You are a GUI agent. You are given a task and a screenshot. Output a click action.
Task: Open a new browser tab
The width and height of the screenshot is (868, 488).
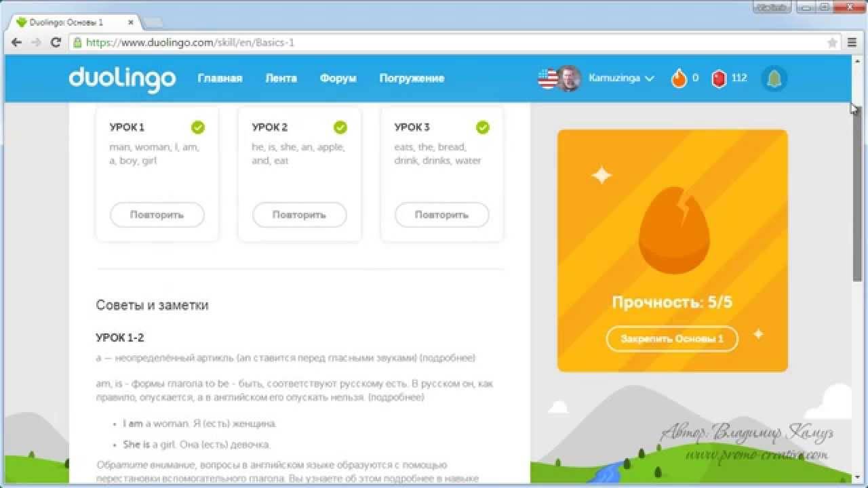click(x=153, y=22)
